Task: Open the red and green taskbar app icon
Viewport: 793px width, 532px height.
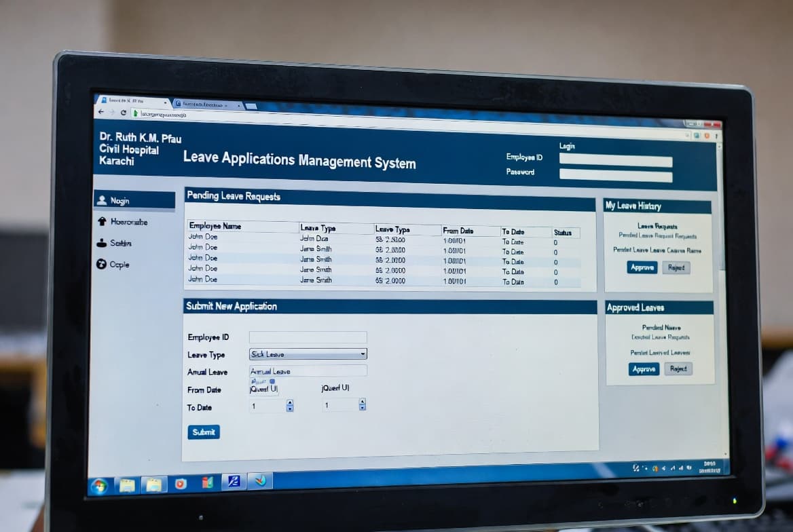Action: coord(207,482)
